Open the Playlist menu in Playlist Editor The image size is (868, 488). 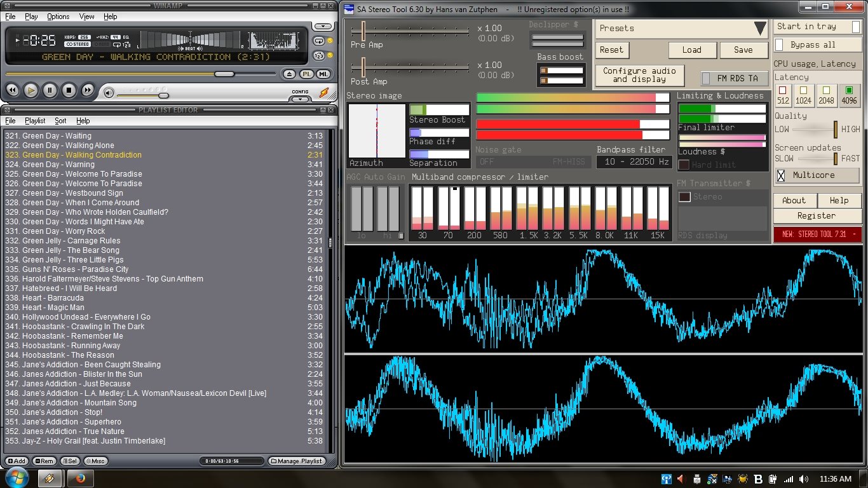coord(35,121)
